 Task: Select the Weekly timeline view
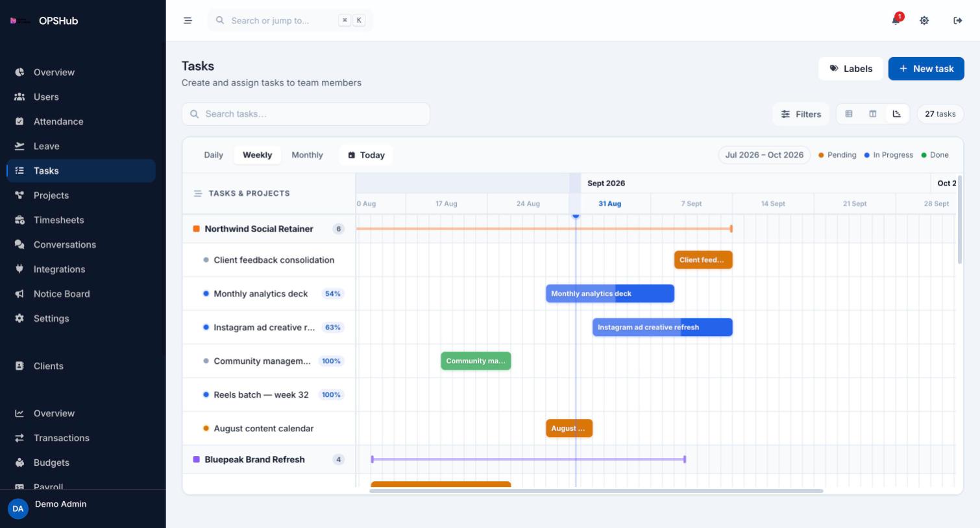pyautogui.click(x=257, y=155)
